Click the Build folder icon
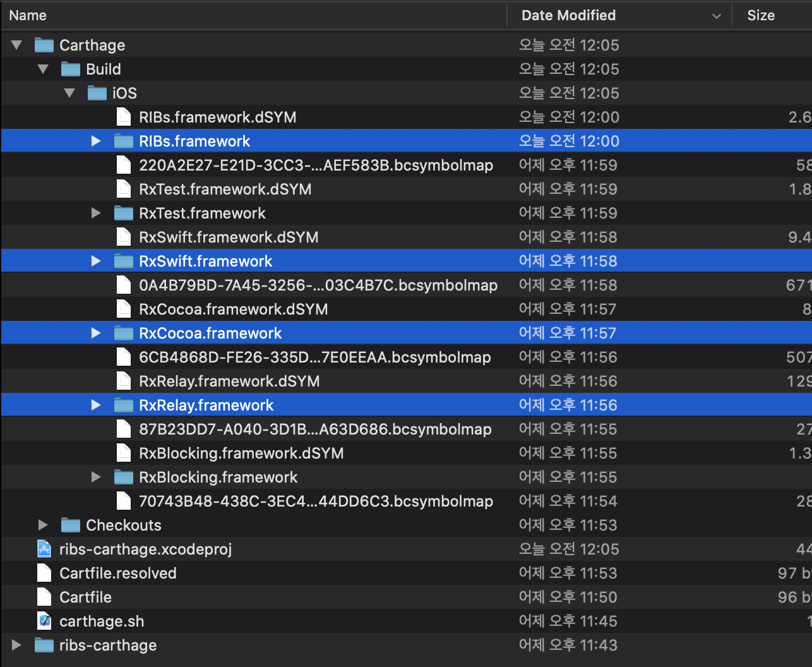The height and width of the screenshot is (667, 812). tap(71, 69)
